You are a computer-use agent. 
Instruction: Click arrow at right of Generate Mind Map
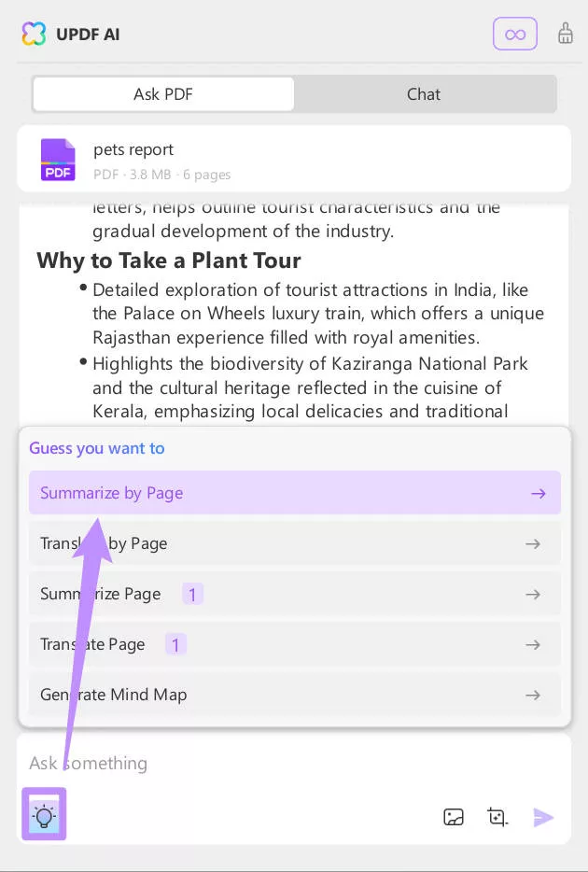tap(533, 695)
